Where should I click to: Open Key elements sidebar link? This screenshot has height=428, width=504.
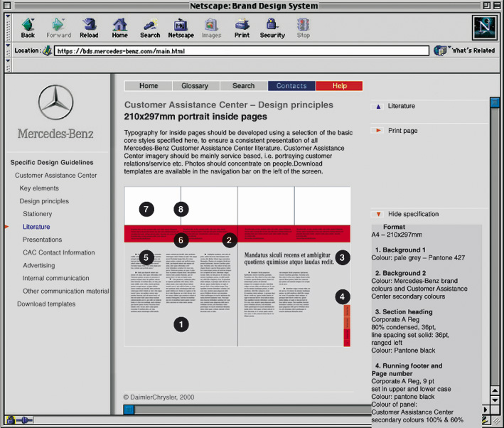(39, 188)
